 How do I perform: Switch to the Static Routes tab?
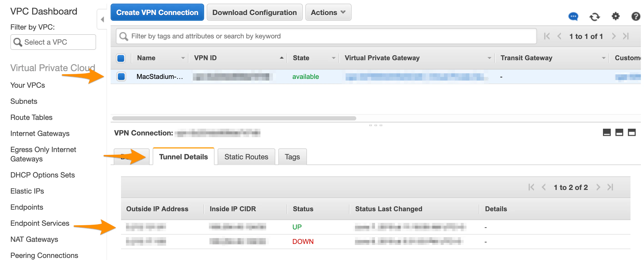point(246,156)
